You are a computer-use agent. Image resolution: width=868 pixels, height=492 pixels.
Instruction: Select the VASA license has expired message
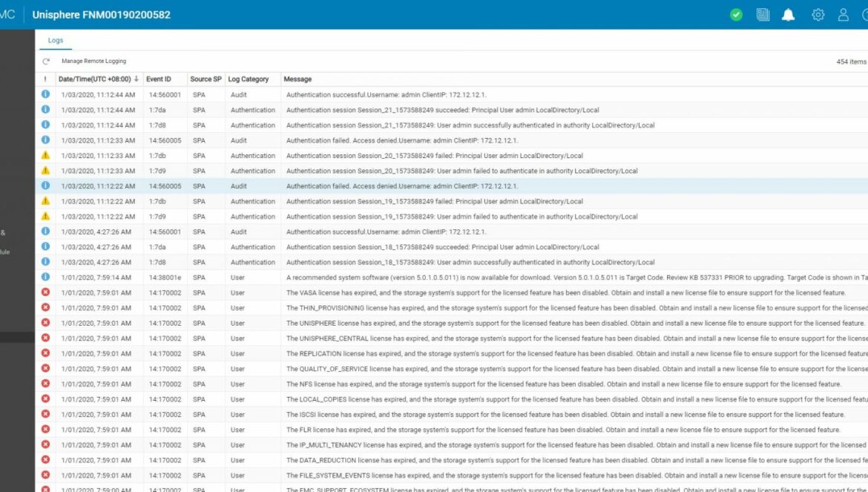[566, 293]
